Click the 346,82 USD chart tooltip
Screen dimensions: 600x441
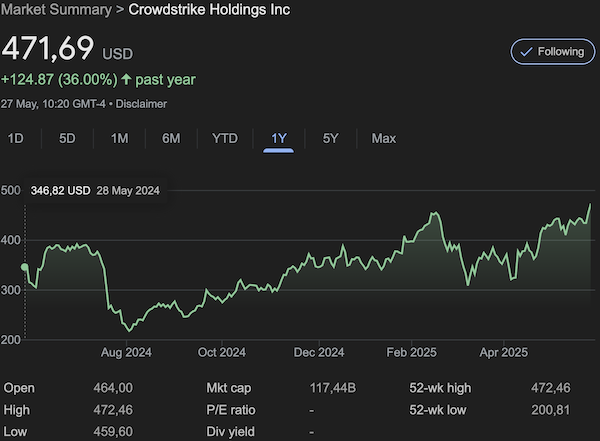pyautogui.click(x=95, y=191)
